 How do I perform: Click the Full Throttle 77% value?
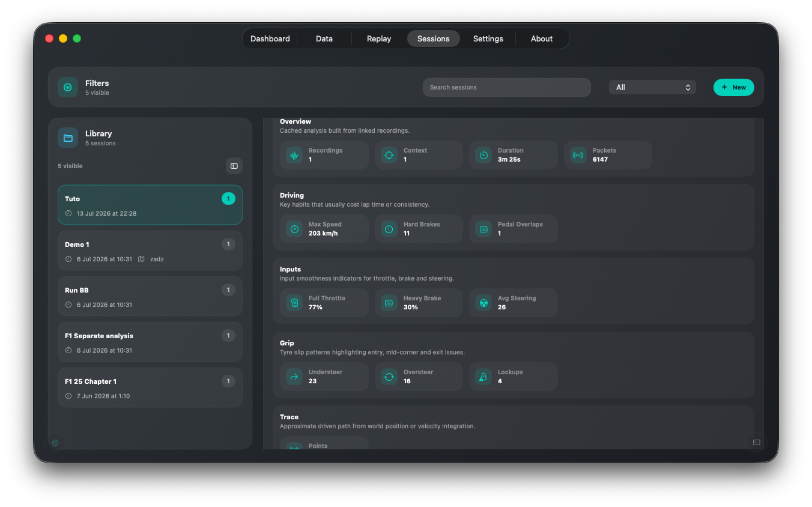[x=315, y=308]
